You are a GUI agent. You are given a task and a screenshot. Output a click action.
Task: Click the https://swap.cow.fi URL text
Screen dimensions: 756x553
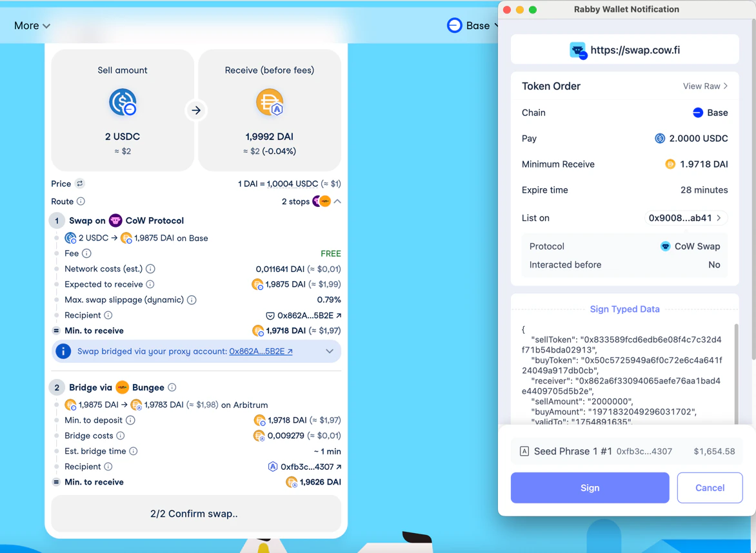(x=635, y=50)
